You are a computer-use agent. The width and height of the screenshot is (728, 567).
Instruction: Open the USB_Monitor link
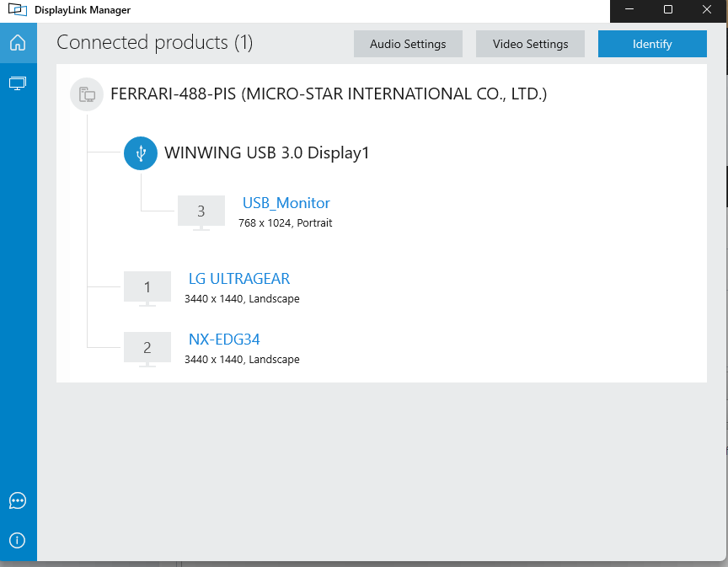point(286,203)
